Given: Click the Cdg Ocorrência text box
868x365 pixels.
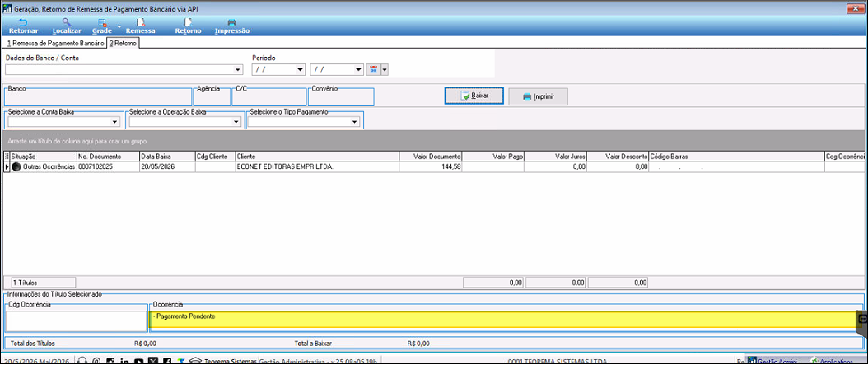Looking at the screenshot, I should 77,321.
